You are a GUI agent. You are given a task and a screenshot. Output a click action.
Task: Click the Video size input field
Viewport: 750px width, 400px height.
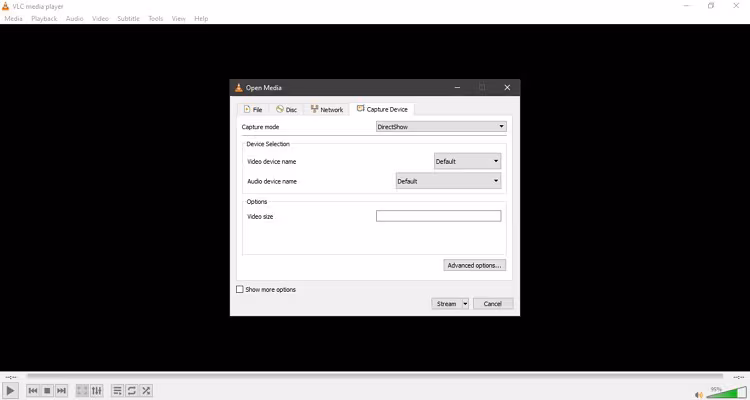tap(439, 216)
